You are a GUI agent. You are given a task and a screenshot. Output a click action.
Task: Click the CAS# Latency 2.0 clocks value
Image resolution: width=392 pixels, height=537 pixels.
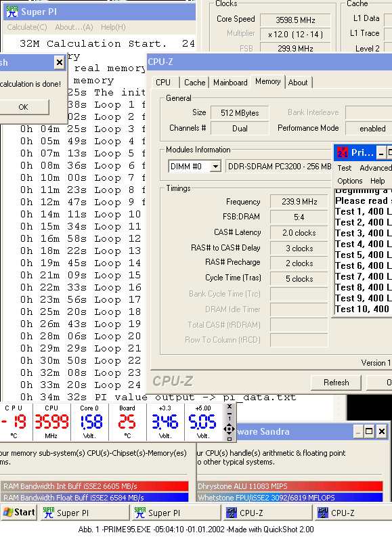tap(299, 233)
